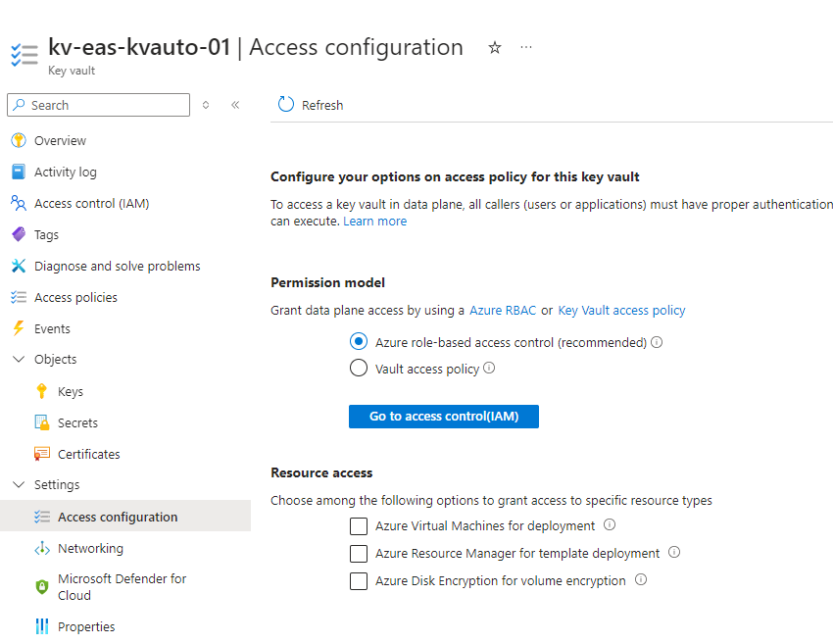Click the Certificates icon
The width and height of the screenshot is (833, 644).
point(44,454)
